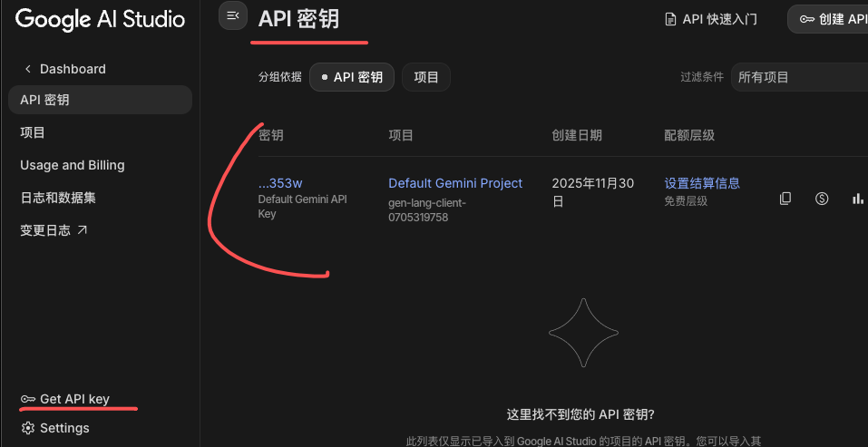Click the 分组依据 label
The image size is (868, 447).
pyautogui.click(x=280, y=77)
